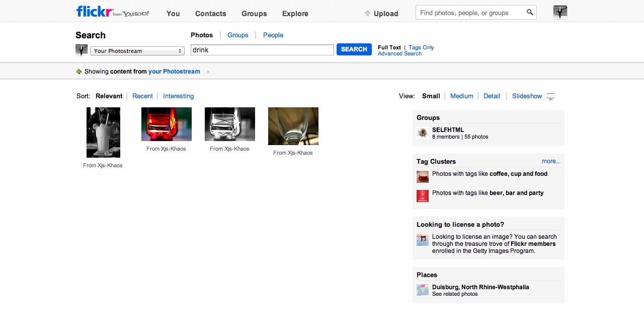Click See related photos
644x326 pixels.
pyautogui.click(x=455, y=294)
